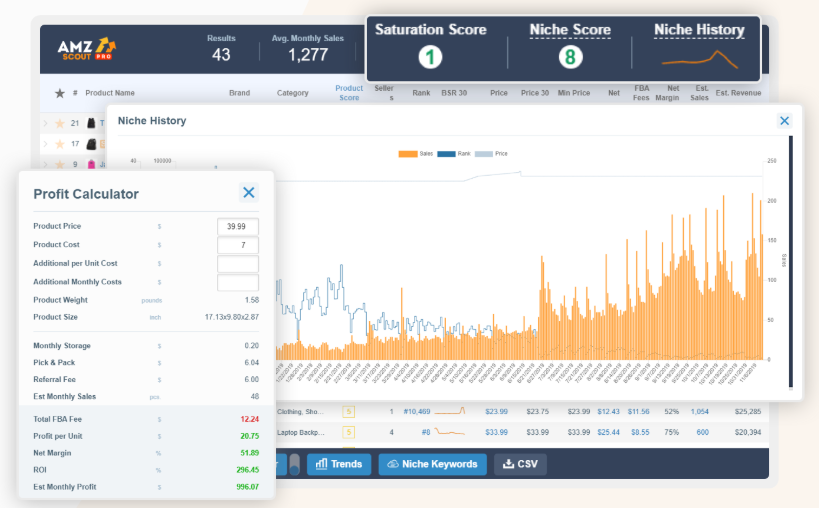Toggle the Sales series in the chart legend
Image resolution: width=819 pixels, height=508 pixels.
(416, 153)
